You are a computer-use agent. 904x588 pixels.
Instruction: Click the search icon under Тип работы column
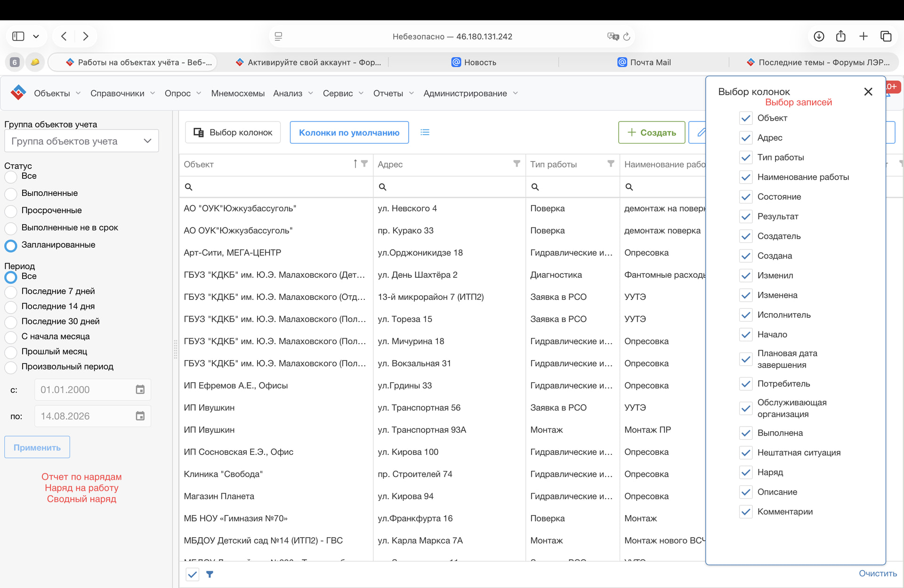point(535,187)
